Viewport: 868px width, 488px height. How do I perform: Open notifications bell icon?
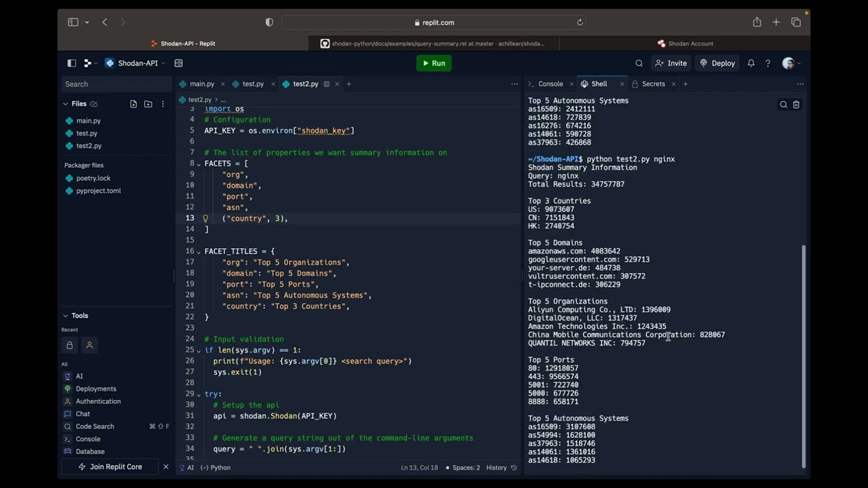[751, 63]
